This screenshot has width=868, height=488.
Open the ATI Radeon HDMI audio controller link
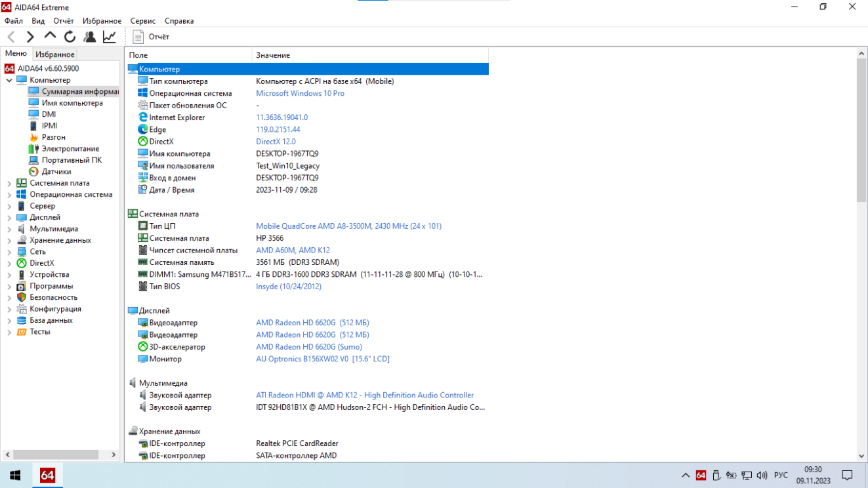pos(365,396)
